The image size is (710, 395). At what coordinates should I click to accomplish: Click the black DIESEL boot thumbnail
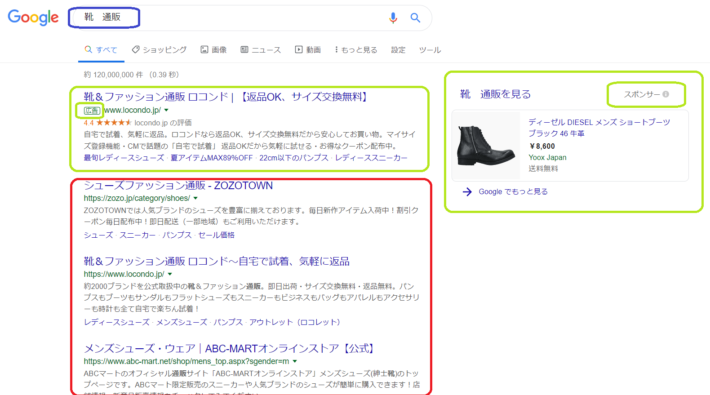pos(486,145)
